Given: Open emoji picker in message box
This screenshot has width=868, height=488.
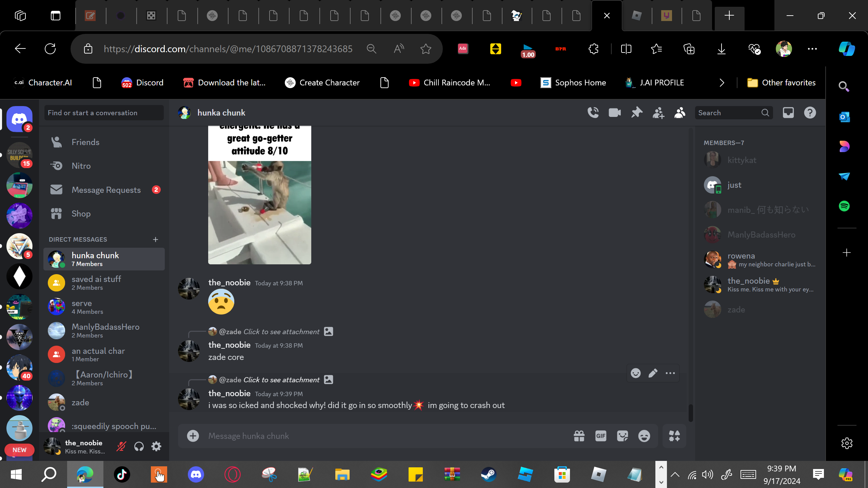Looking at the screenshot, I should [x=644, y=436].
